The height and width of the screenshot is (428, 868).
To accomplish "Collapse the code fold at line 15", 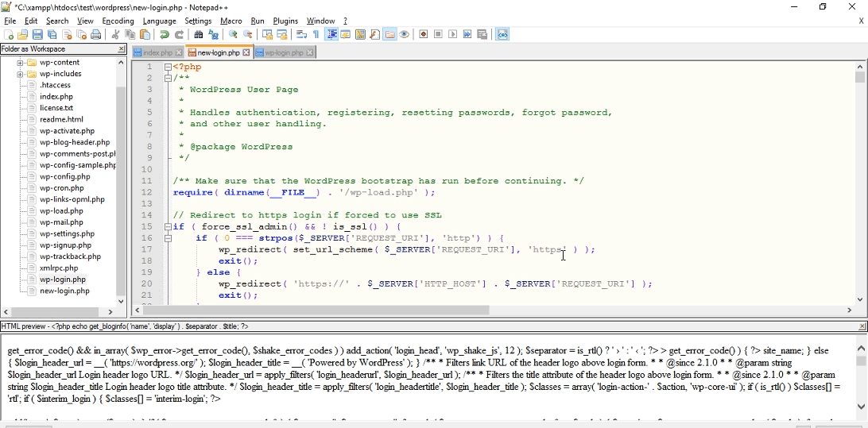I will click(169, 226).
